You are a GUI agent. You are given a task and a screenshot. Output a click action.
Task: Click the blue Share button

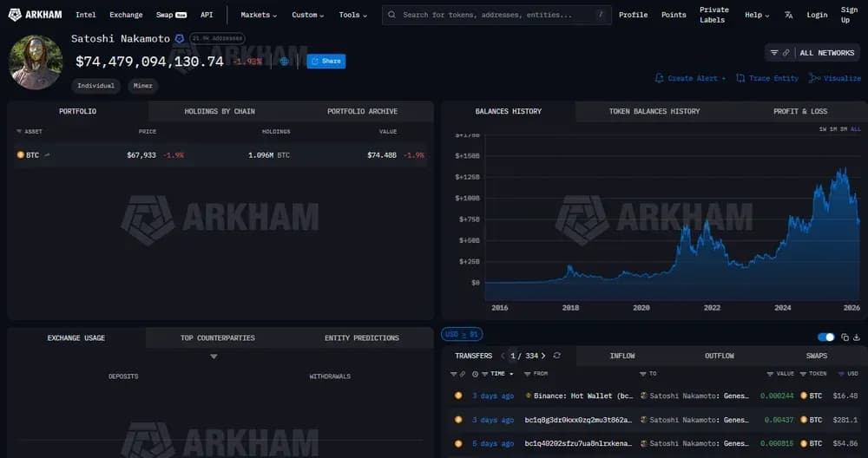(x=326, y=62)
